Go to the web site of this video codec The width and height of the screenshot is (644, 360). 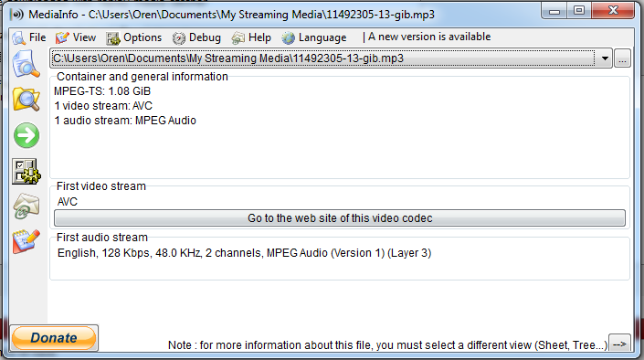(x=340, y=218)
